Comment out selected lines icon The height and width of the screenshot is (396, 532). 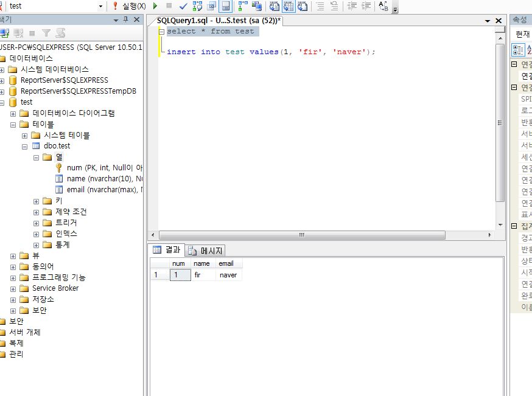(x=320, y=6)
